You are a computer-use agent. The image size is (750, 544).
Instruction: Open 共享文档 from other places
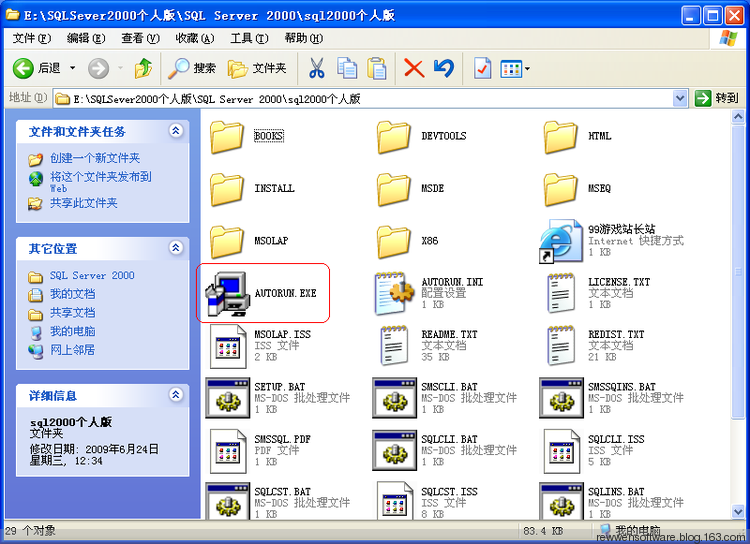pos(72,313)
